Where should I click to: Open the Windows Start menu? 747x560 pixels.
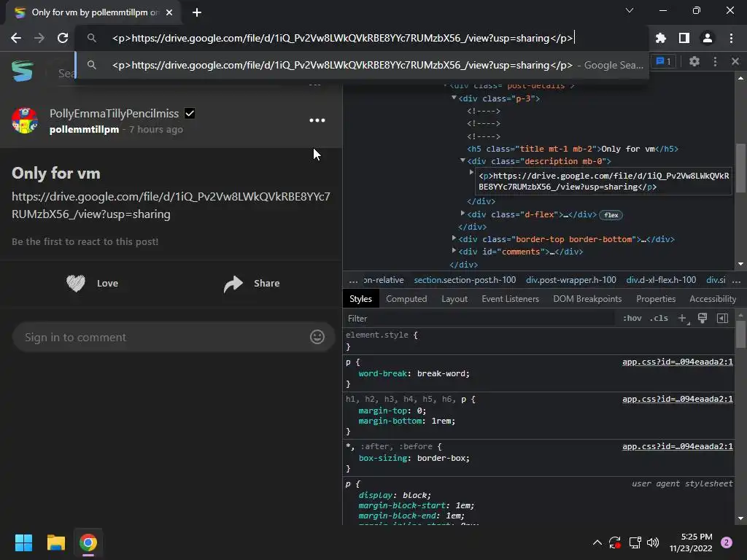tap(23, 542)
